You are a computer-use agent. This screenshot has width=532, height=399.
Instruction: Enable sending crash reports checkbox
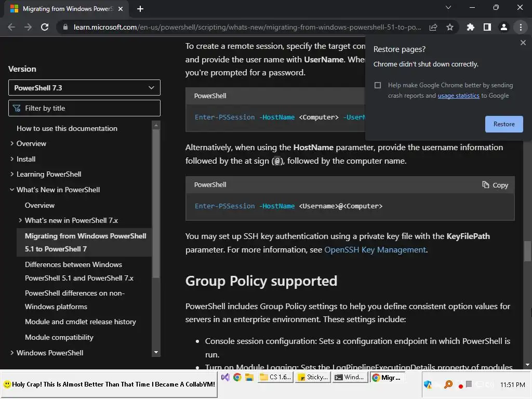(378, 85)
